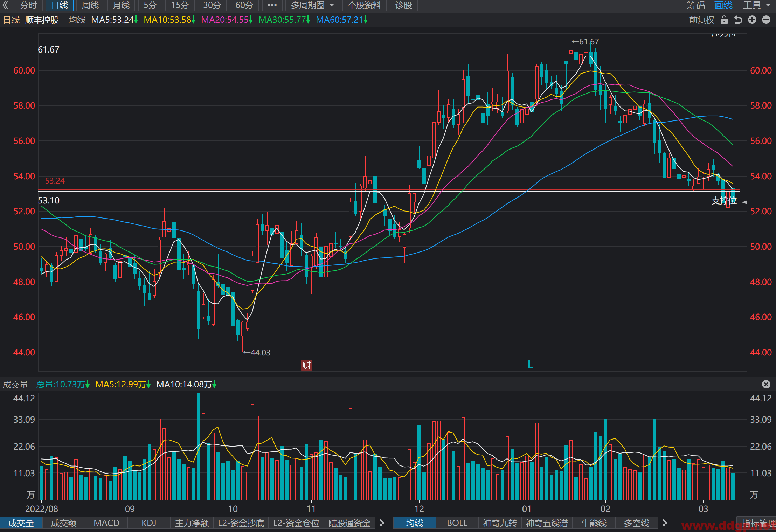Click the volume MA10:14.08万 label
Image resolution: width=776 pixels, height=532 pixels.
click(186, 384)
